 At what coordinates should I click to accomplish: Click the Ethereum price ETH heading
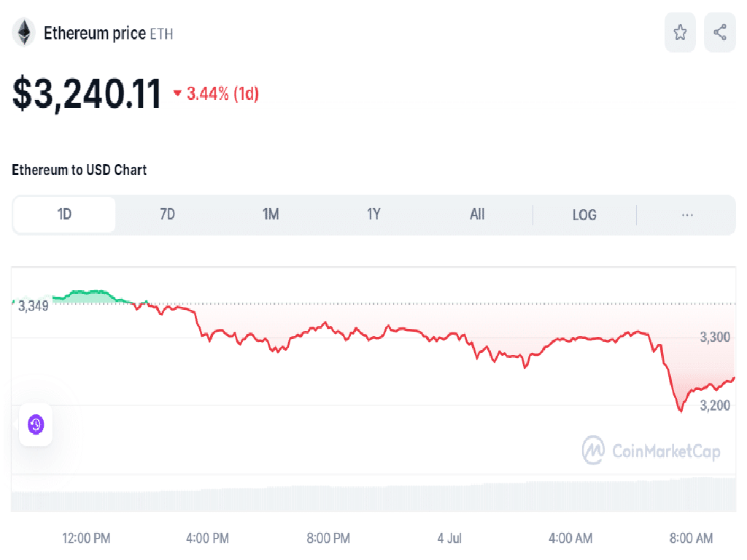[108, 33]
